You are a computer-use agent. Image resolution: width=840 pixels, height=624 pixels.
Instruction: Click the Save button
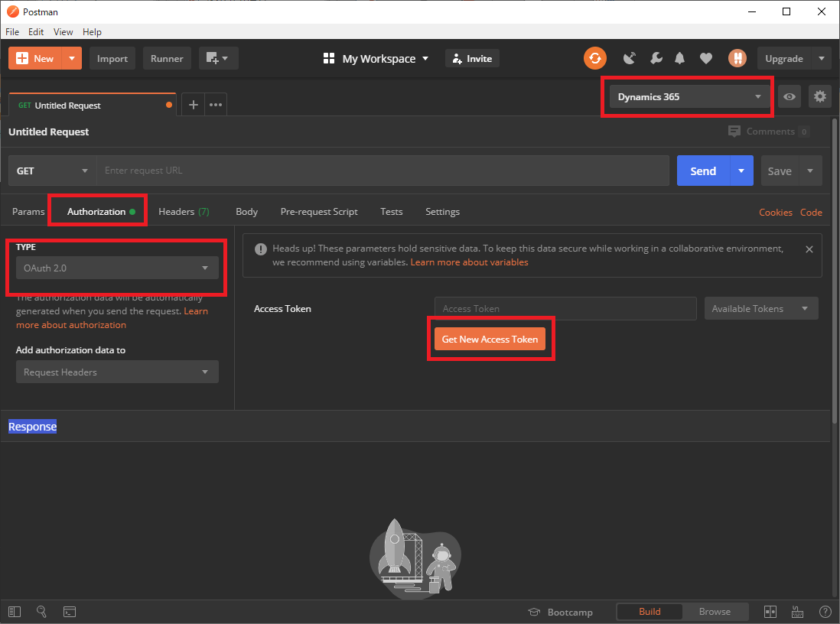coord(780,171)
